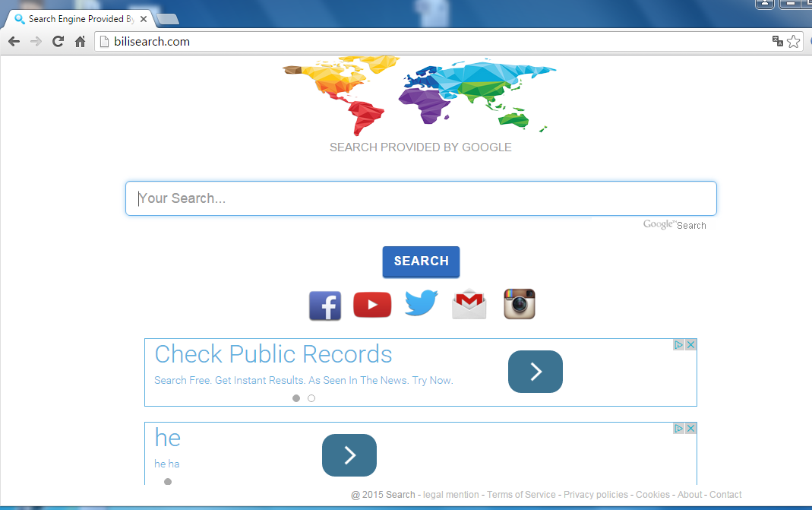The height and width of the screenshot is (510, 812).
Task: Click arrow button on Check Public Records ad
Action: [x=536, y=372]
